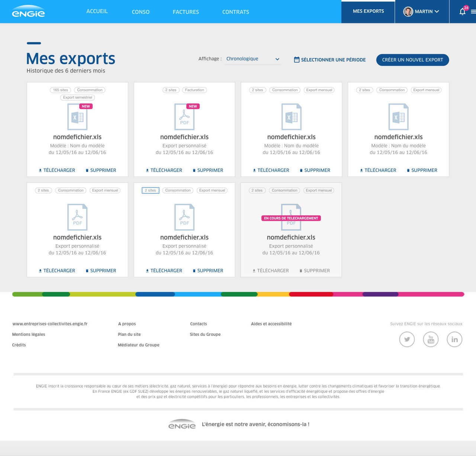This screenshot has height=456, width=476.
Task: Click the Twitter social icon
Action: [407, 339]
